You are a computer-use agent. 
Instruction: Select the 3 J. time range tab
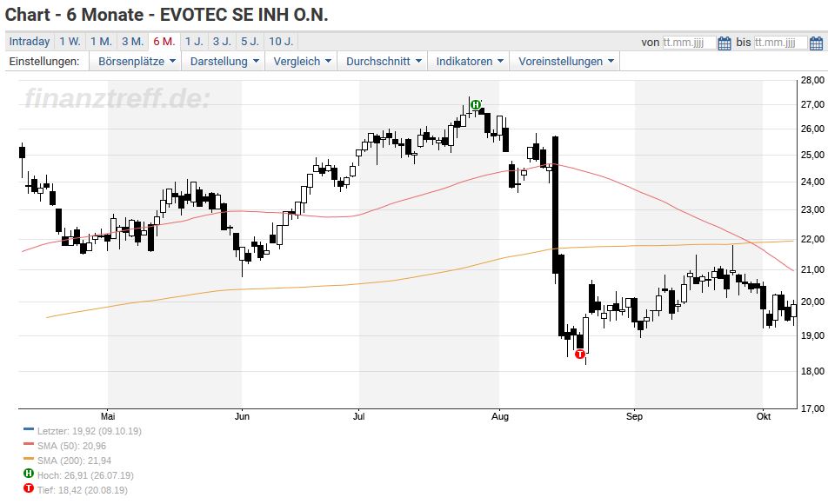coord(223,42)
